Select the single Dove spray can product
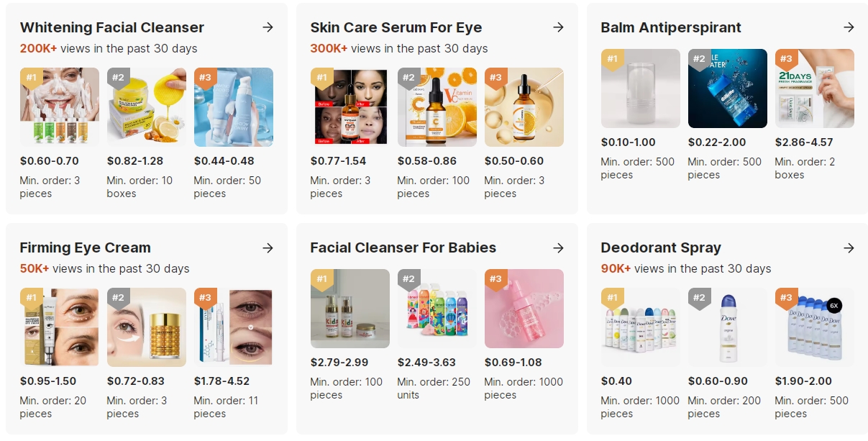 (x=728, y=327)
